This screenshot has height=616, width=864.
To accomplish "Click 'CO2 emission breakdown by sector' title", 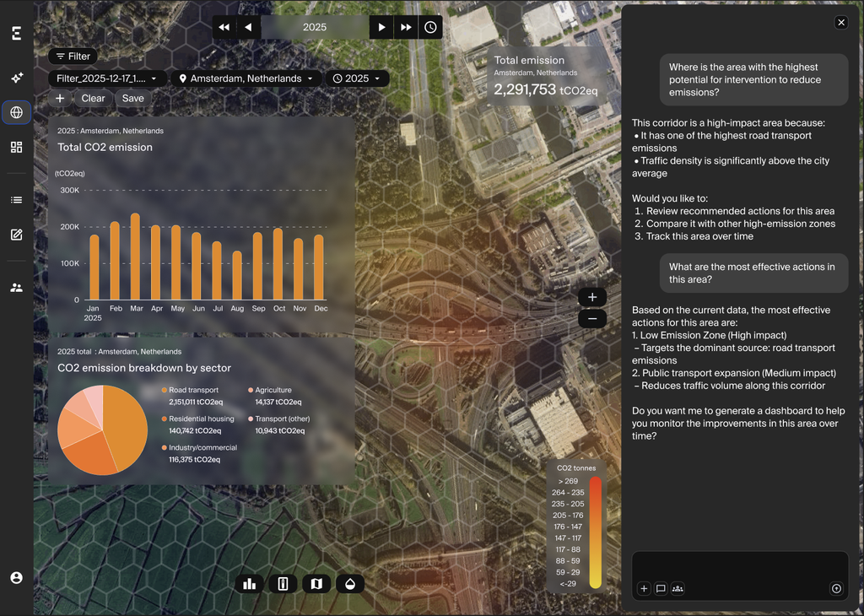I will coord(144,368).
